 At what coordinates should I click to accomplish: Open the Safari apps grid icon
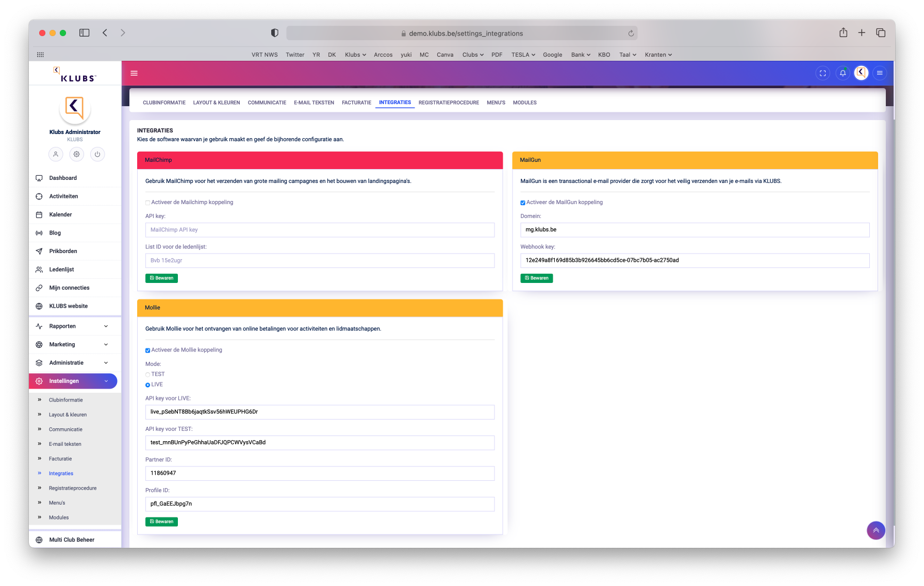[x=41, y=55]
